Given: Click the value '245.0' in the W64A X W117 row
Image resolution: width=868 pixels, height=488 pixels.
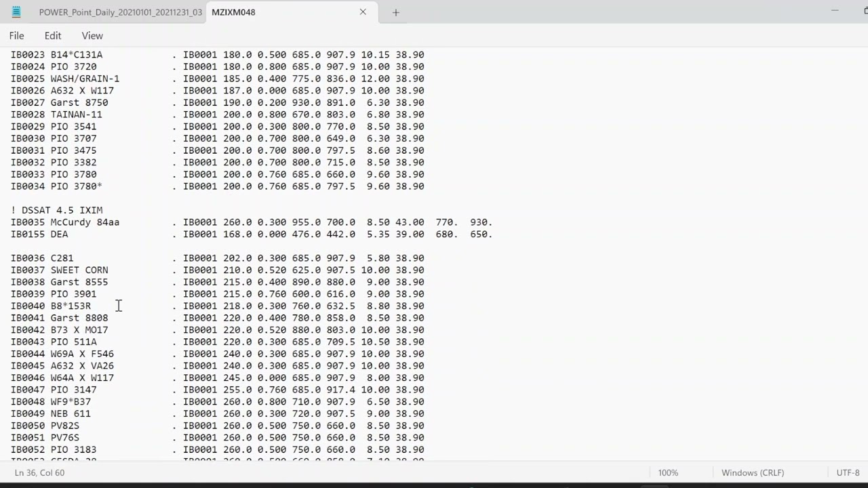Looking at the screenshot, I should (237, 378).
